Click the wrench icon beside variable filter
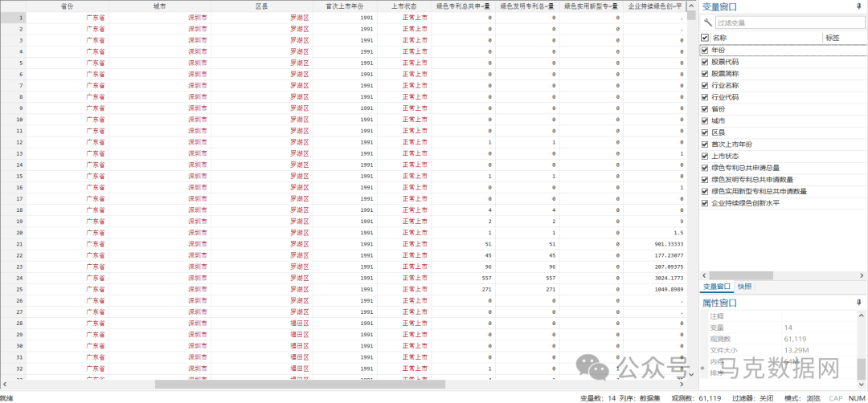 click(x=707, y=22)
